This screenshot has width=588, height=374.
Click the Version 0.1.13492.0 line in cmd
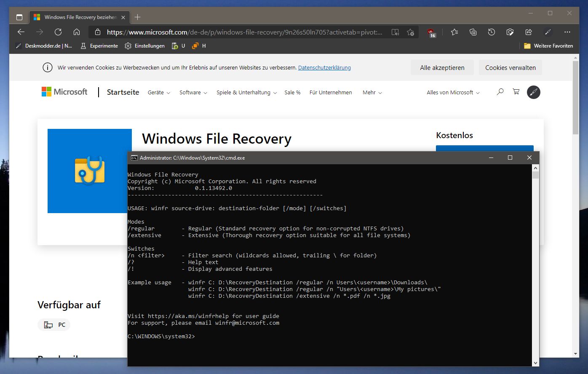(180, 188)
